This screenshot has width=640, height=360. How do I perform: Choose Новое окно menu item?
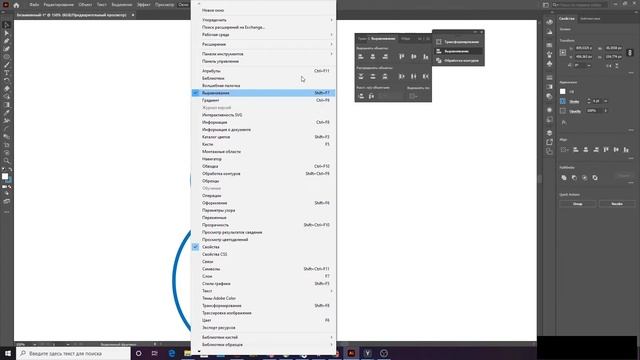click(x=263, y=10)
